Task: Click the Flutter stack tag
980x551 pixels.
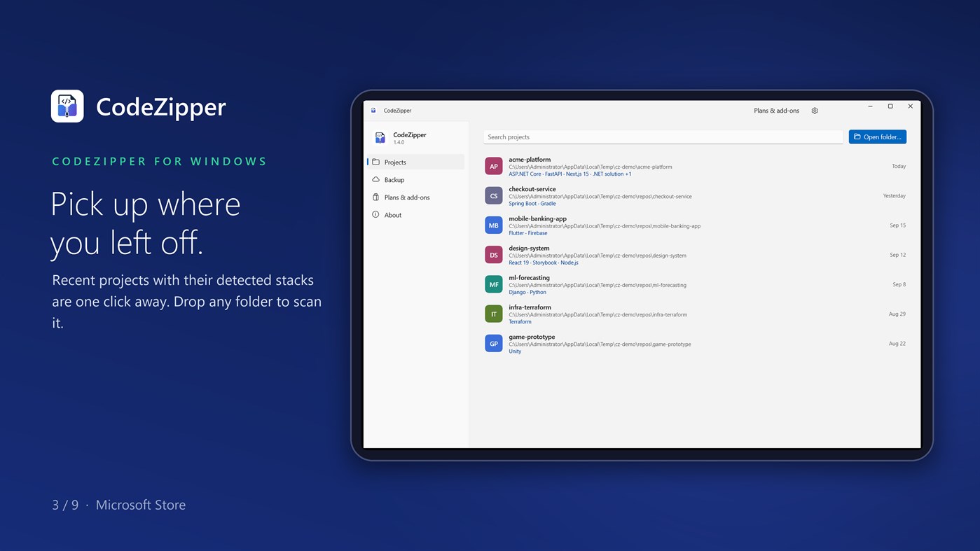Action: [x=516, y=233]
